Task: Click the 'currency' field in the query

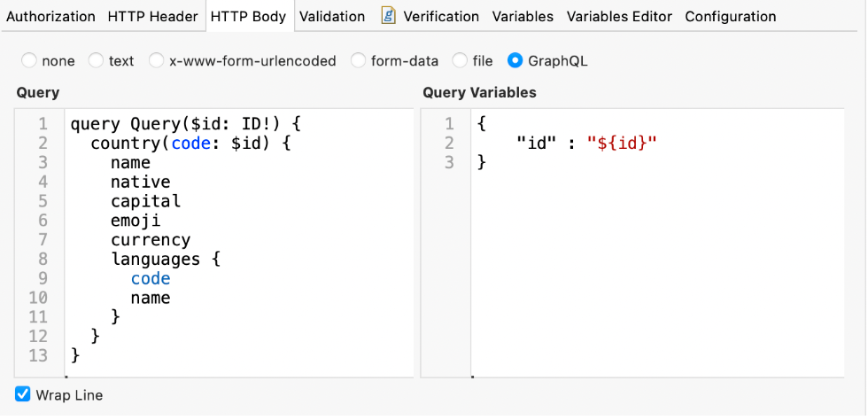Action: coord(151,240)
